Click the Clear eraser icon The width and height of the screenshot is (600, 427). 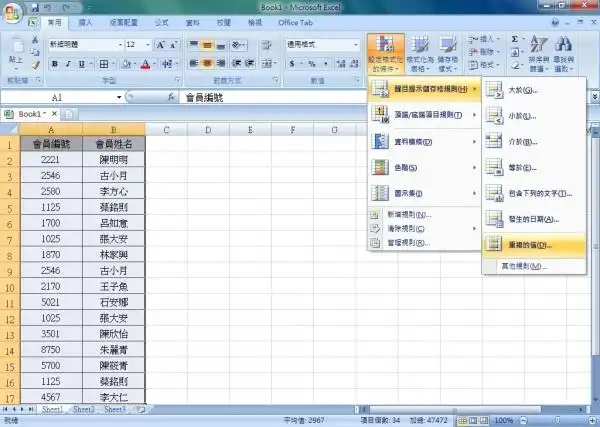point(515,65)
